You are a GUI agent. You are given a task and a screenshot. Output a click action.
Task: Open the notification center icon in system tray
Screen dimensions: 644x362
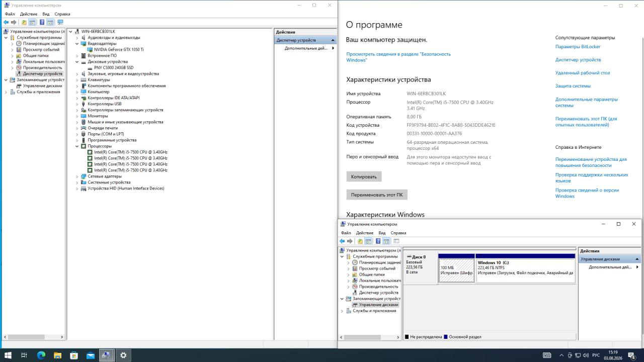click(x=631, y=355)
